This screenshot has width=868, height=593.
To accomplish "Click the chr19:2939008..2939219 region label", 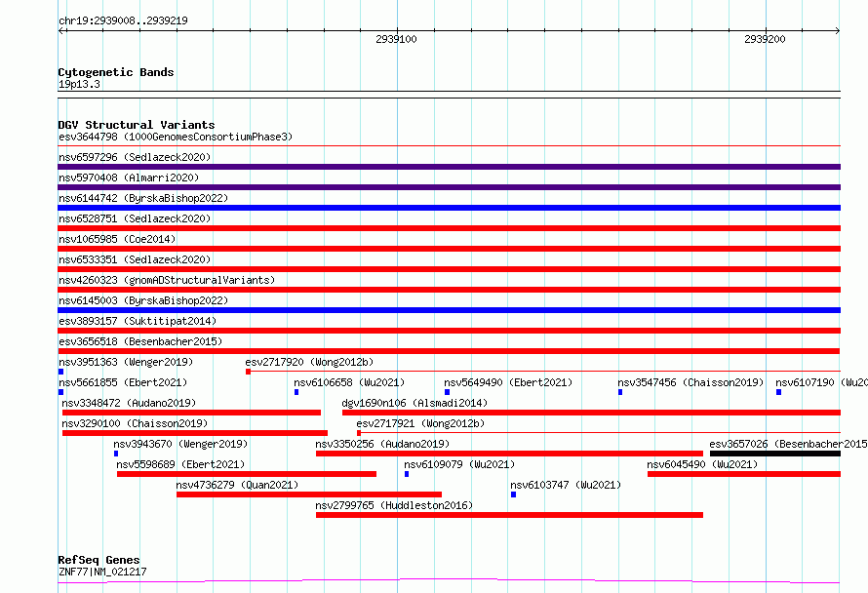I will pos(123,20).
